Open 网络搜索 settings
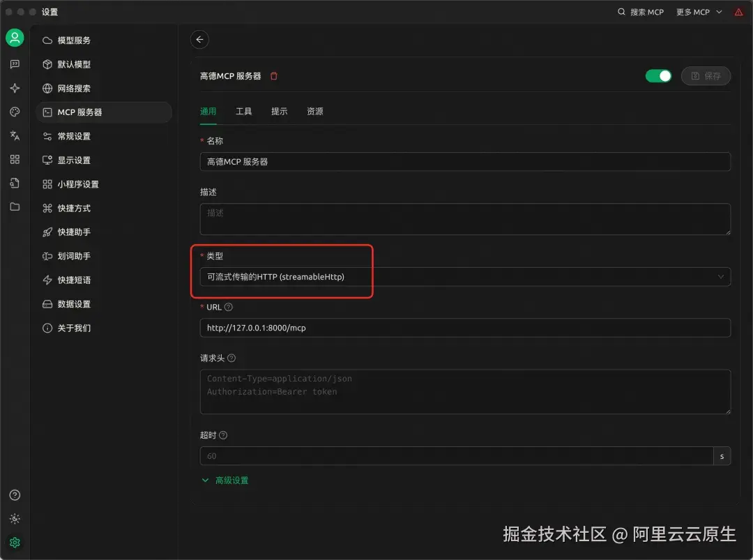The width and height of the screenshot is (753, 560). pos(104,89)
